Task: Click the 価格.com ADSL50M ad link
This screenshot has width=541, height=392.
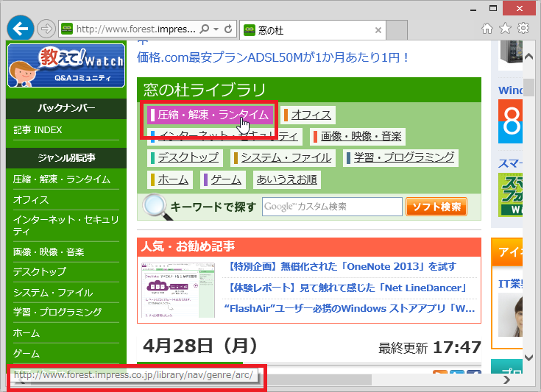Action: coord(272,57)
